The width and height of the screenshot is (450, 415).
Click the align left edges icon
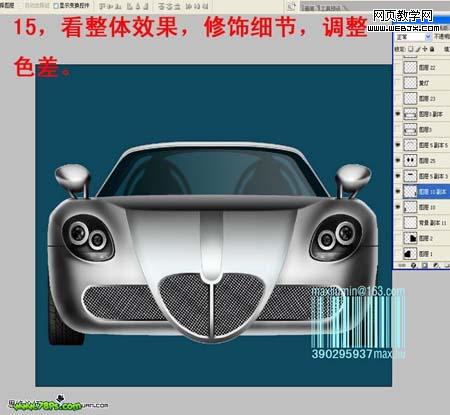click(x=130, y=7)
